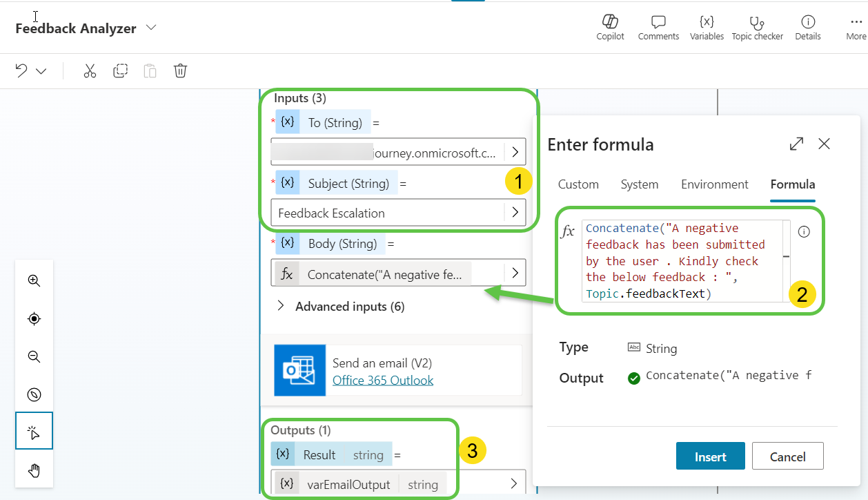Select the pan hand tool
This screenshot has height=500, width=868.
[34, 471]
